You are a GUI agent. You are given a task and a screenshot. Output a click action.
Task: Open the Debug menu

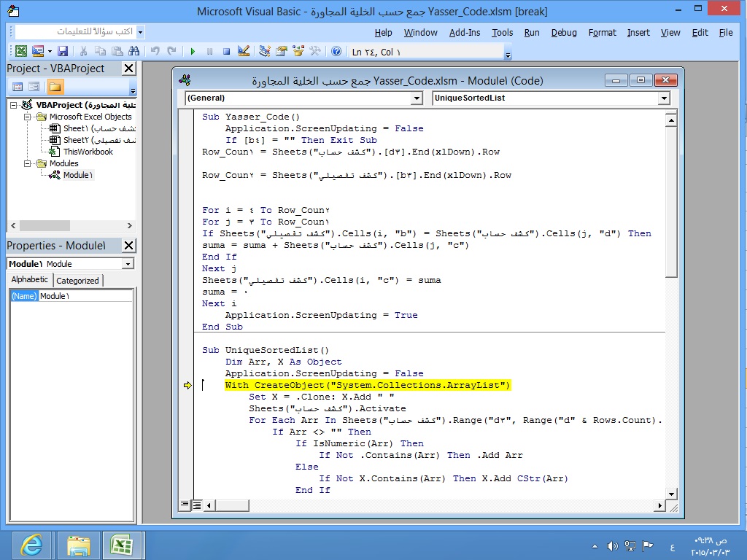564,32
